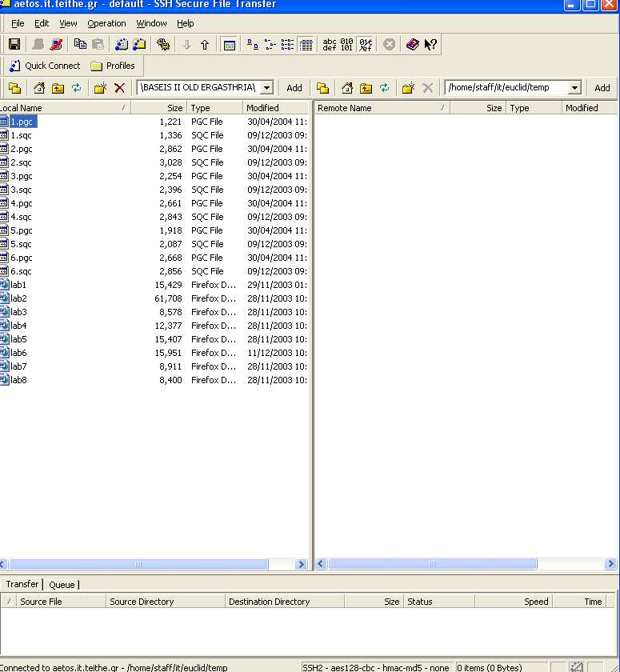The image size is (620, 672).
Task: Open the Help book icon
Action: pos(412,45)
